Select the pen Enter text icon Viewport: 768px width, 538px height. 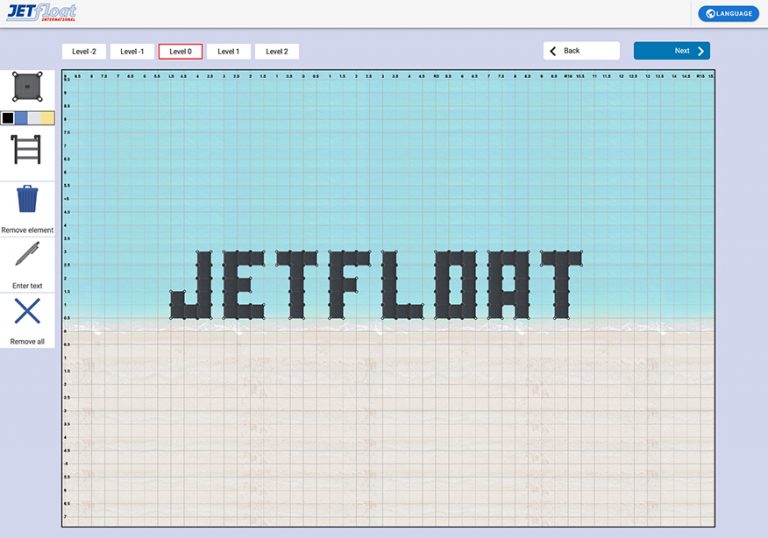[x=27, y=254]
